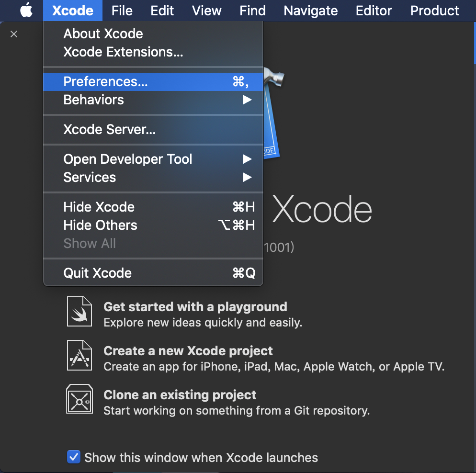Open the Find menu
This screenshot has width=476, height=473.
point(252,11)
